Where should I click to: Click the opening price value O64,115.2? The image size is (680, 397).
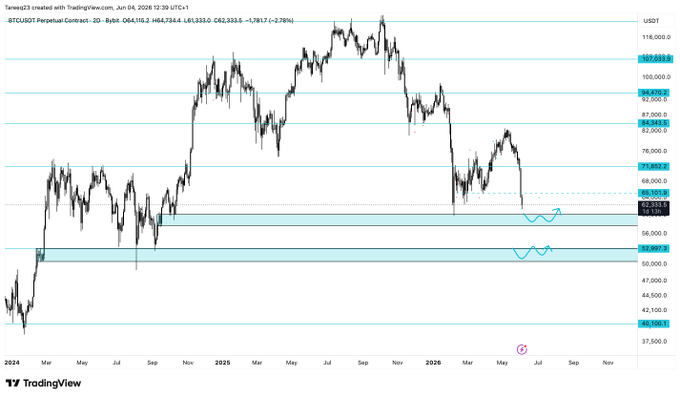(x=136, y=20)
